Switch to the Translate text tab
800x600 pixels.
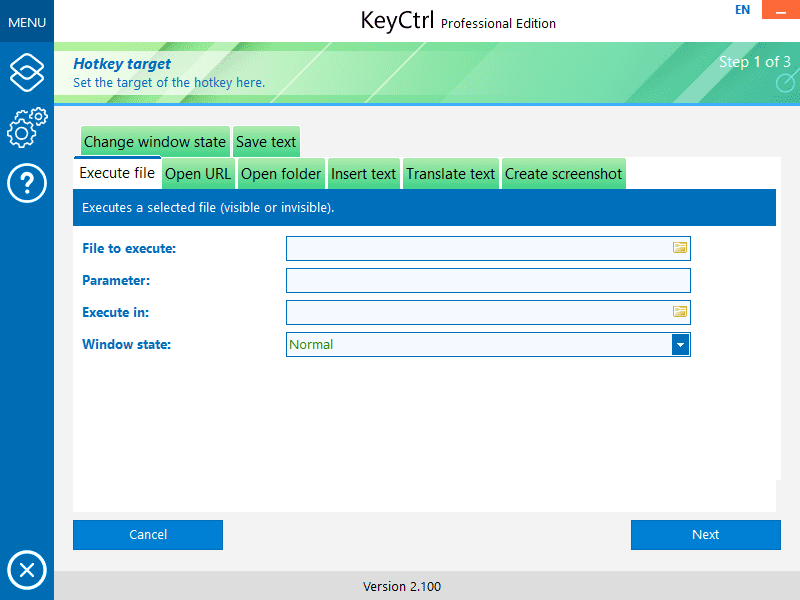pos(451,174)
